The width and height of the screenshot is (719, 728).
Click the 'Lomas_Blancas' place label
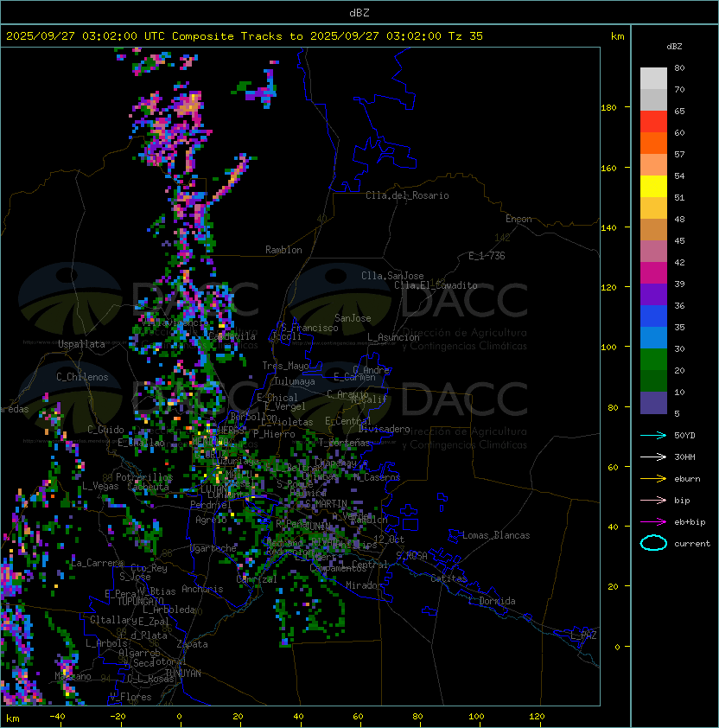click(496, 535)
